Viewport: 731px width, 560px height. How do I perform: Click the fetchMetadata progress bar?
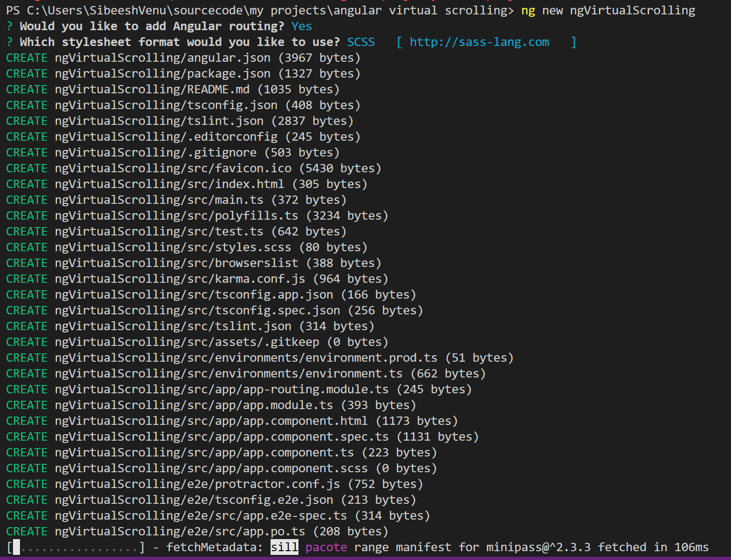[x=76, y=547]
